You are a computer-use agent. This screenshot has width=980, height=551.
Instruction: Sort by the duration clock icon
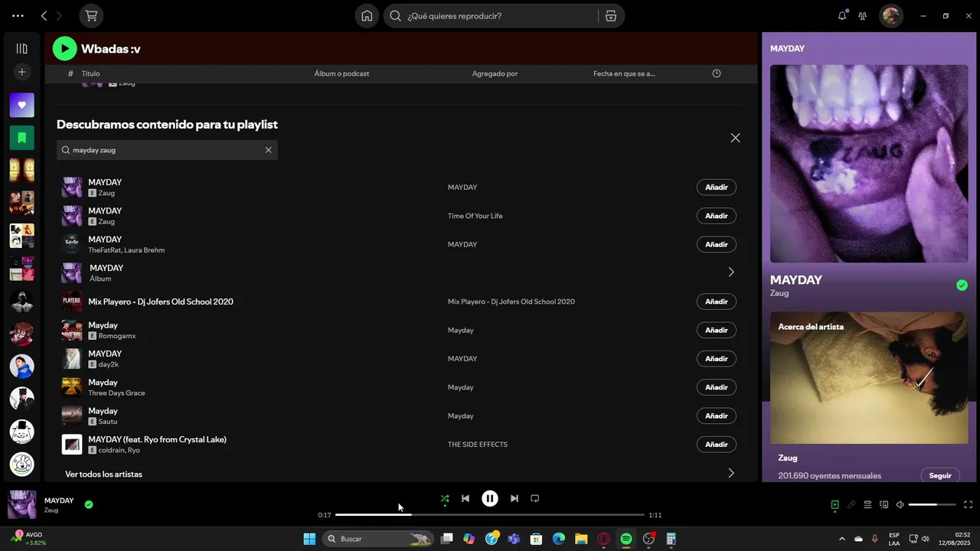717,73
